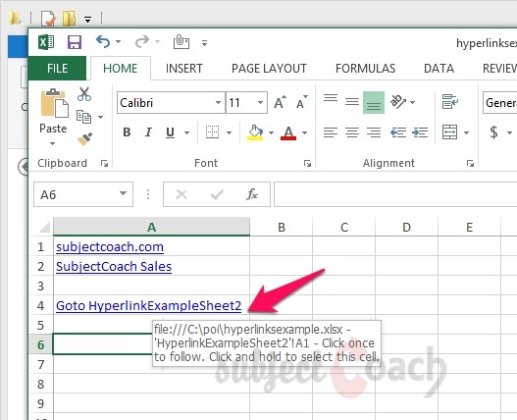Apply accounting dollar number format
Viewport: 517px width, 420px height.
(493, 132)
